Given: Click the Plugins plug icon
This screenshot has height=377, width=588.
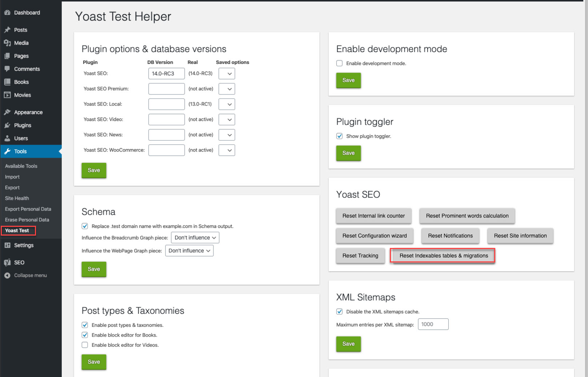Looking at the screenshot, I should point(7,125).
